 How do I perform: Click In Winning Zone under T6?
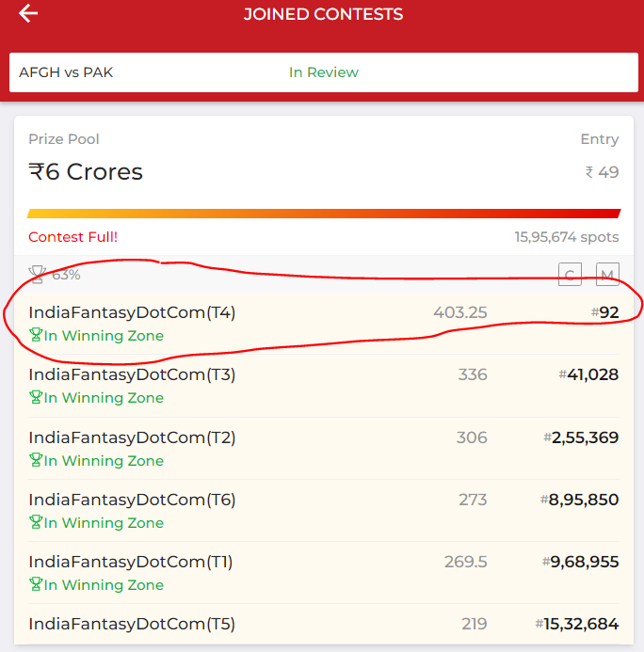pos(104,522)
